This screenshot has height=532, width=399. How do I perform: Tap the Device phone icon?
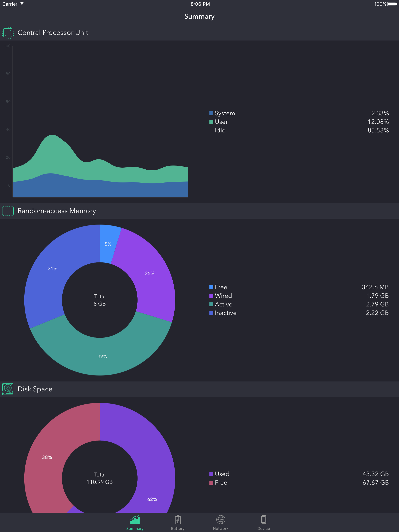coord(264,520)
